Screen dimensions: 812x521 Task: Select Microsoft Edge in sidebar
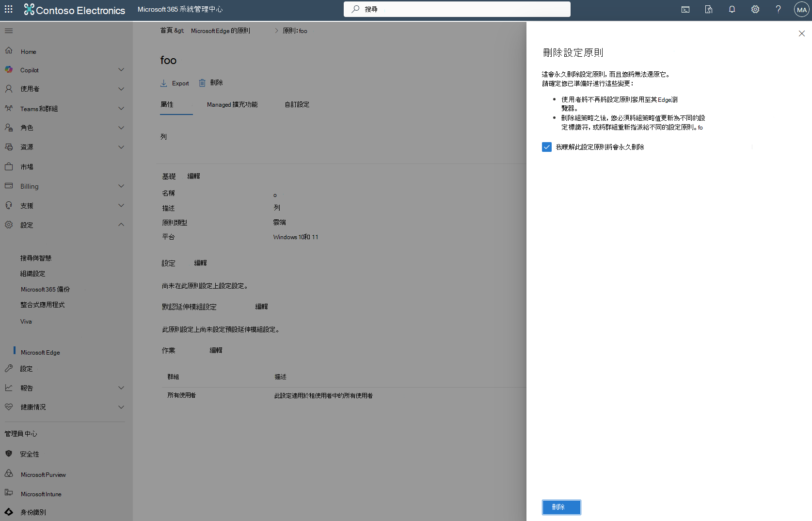40,353
